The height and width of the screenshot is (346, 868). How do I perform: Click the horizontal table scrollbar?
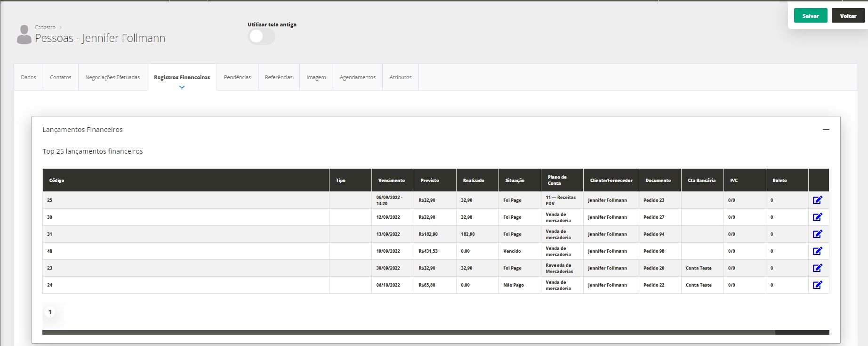click(x=408, y=332)
